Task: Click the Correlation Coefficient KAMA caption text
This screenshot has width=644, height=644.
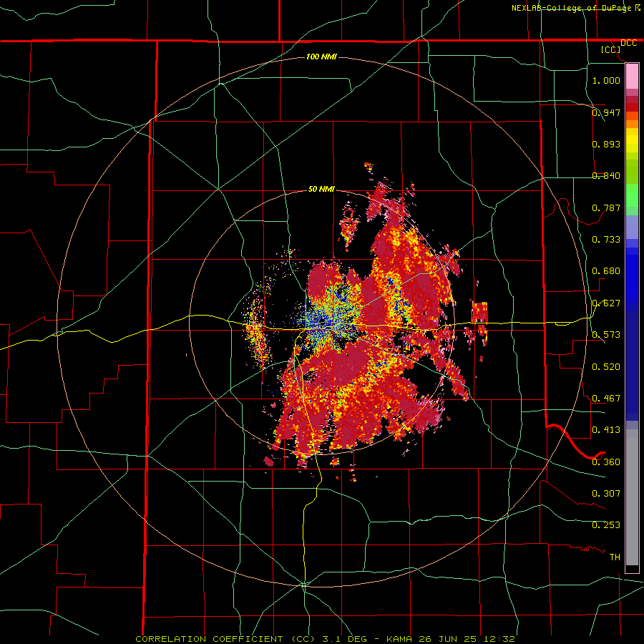Action: click(x=325, y=639)
